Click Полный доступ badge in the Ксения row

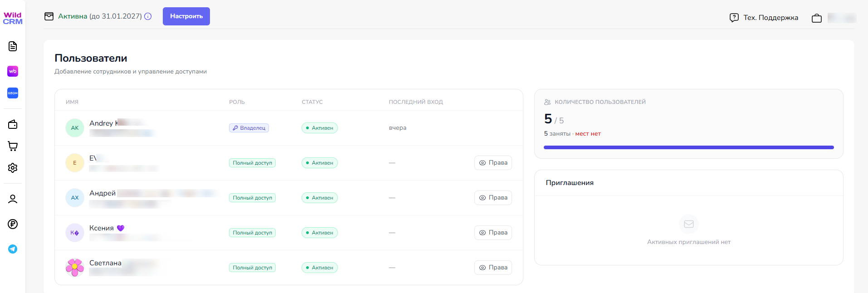(x=252, y=233)
